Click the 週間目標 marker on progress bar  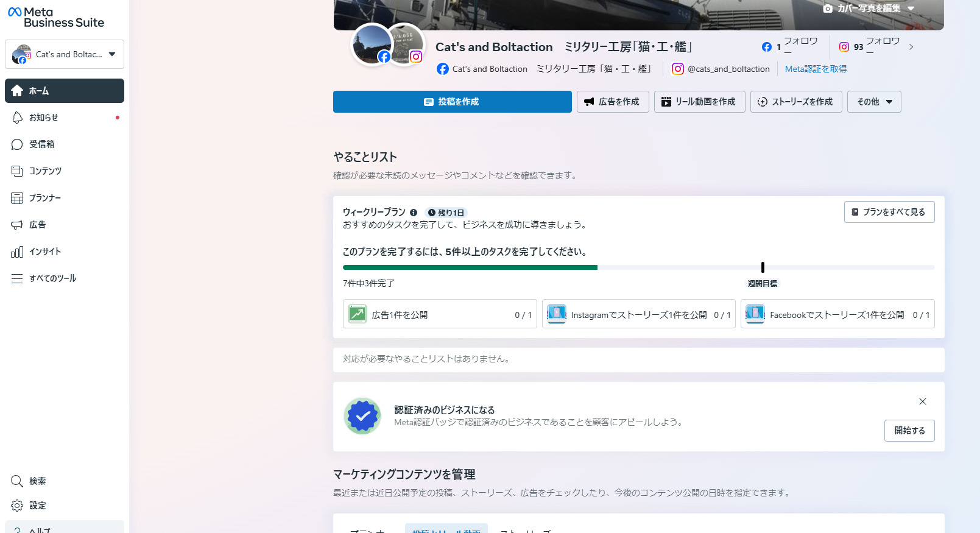click(763, 267)
